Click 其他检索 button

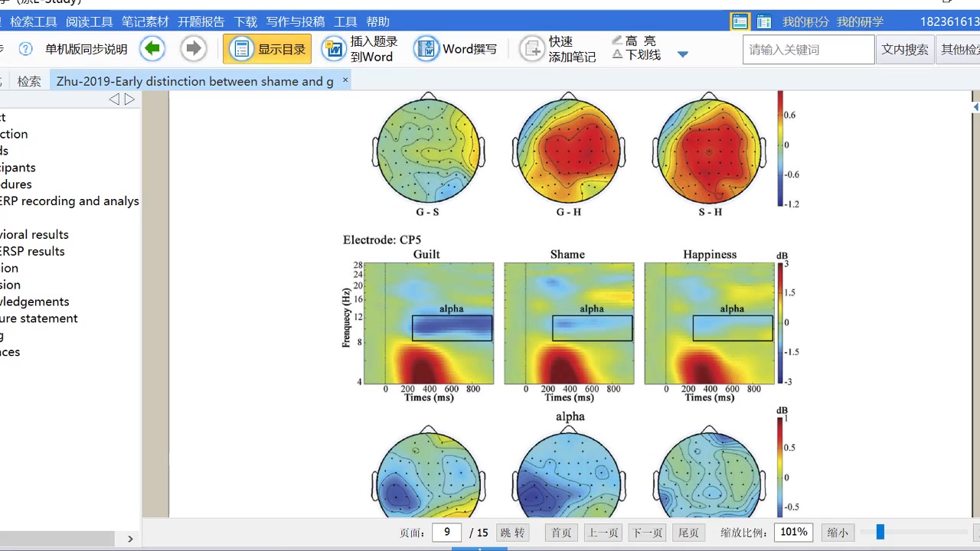(959, 50)
